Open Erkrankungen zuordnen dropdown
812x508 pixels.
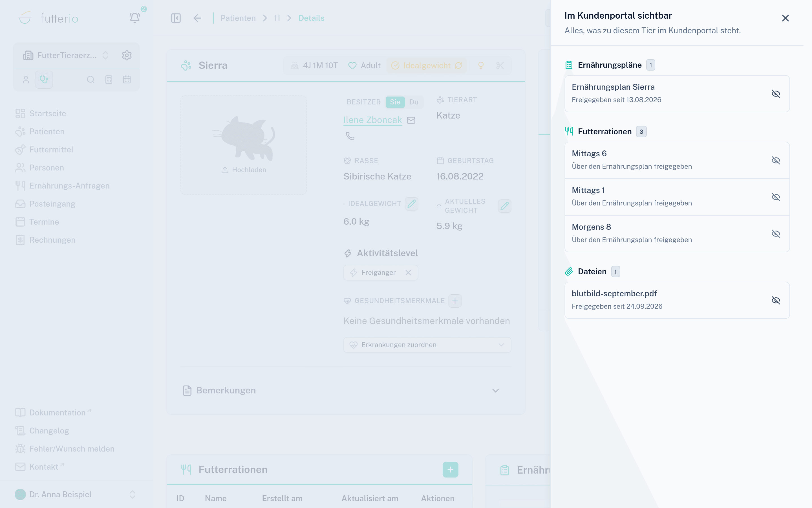(427, 345)
